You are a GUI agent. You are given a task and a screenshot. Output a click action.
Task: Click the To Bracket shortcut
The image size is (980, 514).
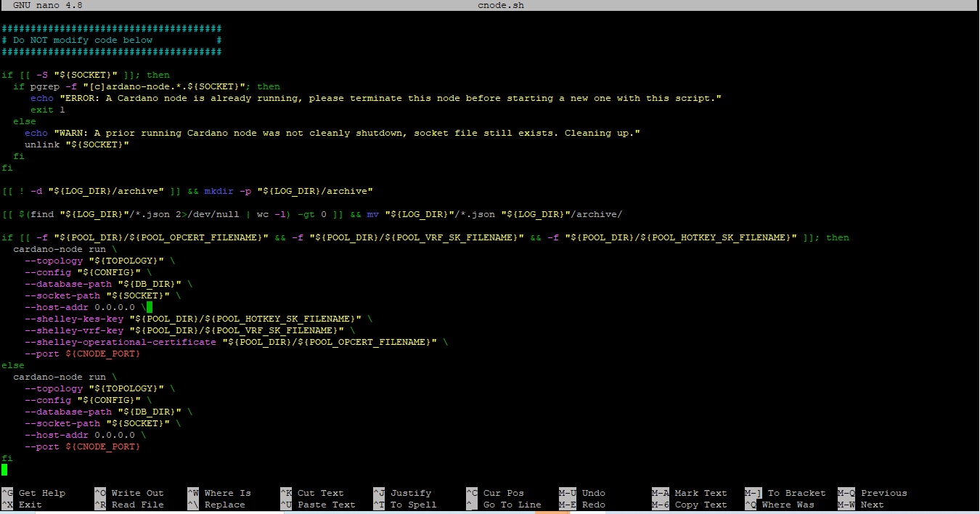pos(785,493)
